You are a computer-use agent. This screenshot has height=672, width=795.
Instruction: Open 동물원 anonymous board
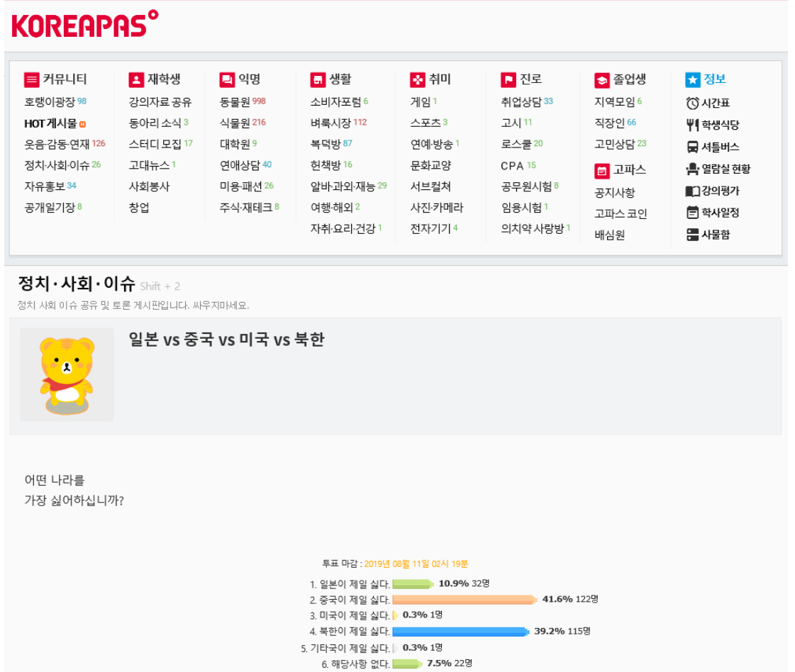coord(235,102)
